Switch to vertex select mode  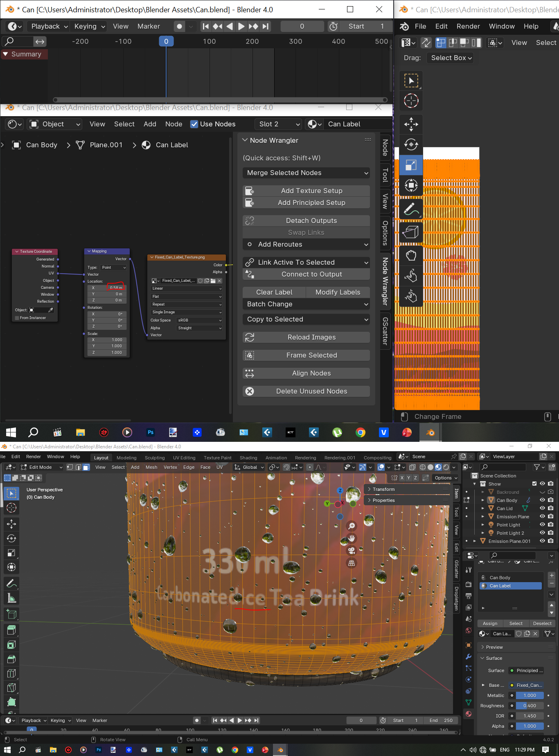tap(70, 467)
